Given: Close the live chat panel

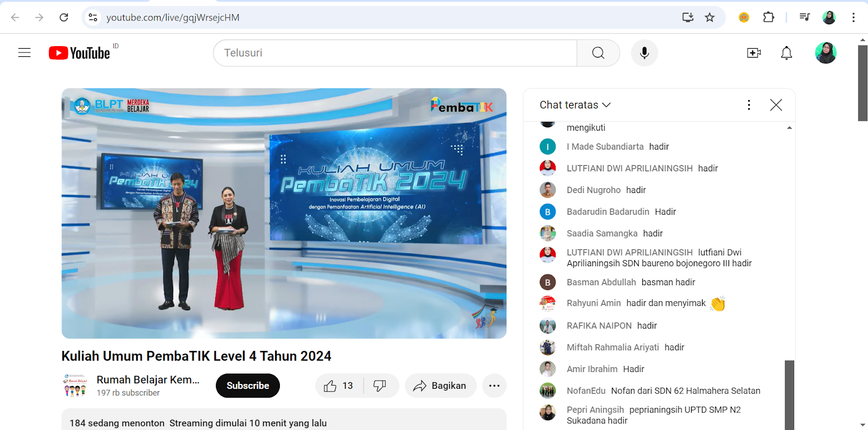Looking at the screenshot, I should click(776, 105).
